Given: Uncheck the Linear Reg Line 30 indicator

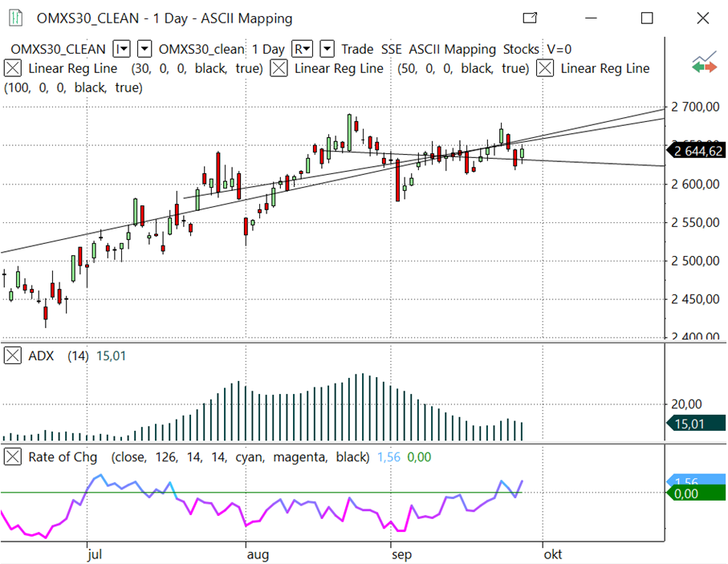Looking at the screenshot, I should click(x=13, y=68).
